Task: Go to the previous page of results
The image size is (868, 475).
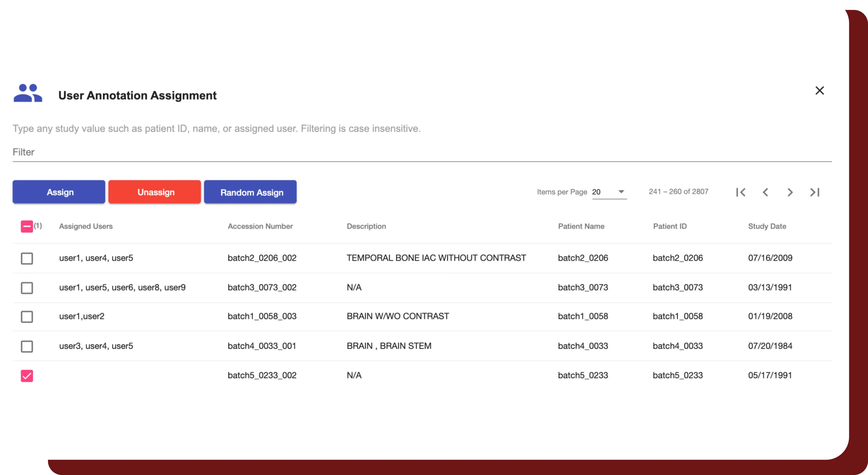Action: (x=765, y=192)
